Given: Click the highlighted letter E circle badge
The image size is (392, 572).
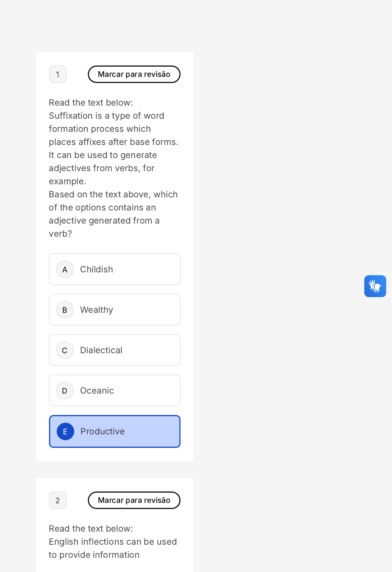Looking at the screenshot, I should point(65,431).
